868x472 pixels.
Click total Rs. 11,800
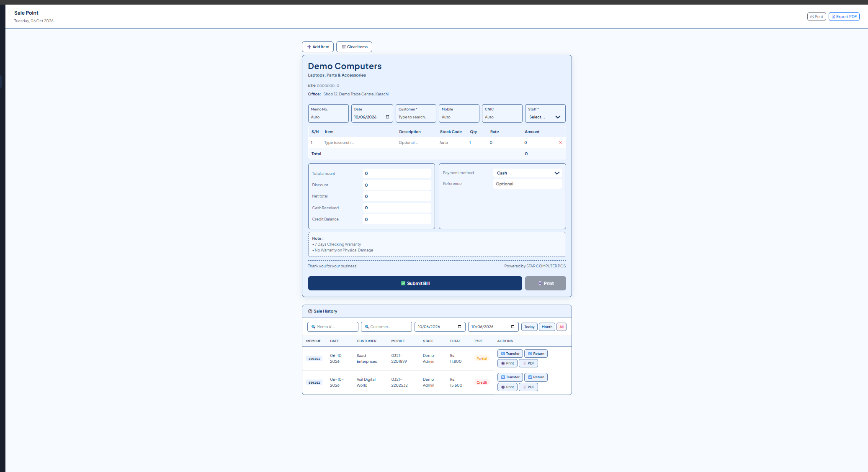[x=456, y=359]
